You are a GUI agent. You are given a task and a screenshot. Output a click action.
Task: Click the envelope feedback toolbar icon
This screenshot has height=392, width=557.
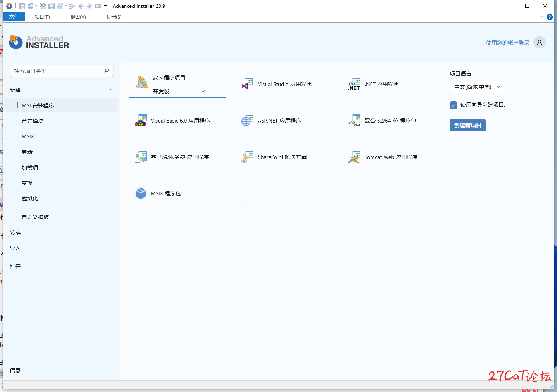click(98, 6)
